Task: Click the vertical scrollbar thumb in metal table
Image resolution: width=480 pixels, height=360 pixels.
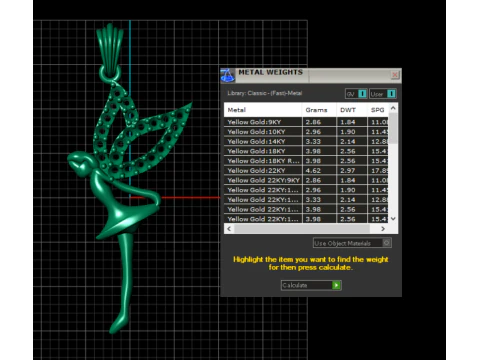Action: point(393,128)
